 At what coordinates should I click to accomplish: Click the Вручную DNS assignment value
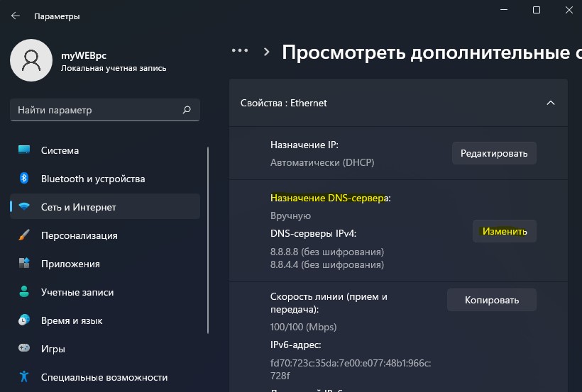tap(290, 215)
